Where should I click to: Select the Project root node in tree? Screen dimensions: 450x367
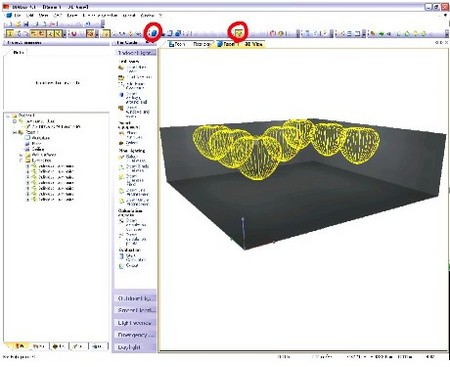coord(26,115)
